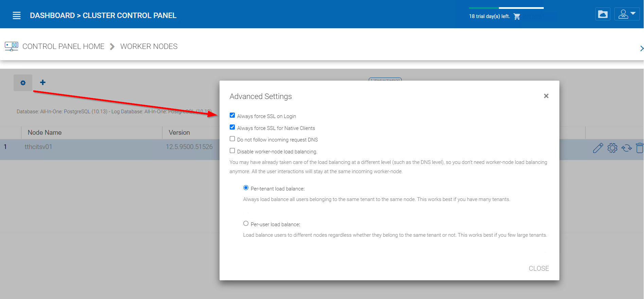Click the 18 trial day(s) left text
The image size is (644, 299).
click(489, 16)
